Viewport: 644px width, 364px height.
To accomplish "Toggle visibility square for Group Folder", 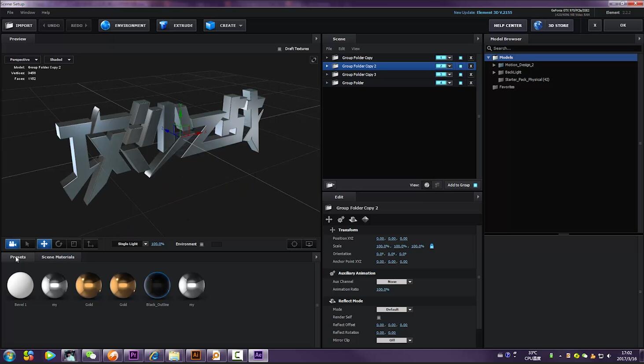I will pyautogui.click(x=460, y=83).
